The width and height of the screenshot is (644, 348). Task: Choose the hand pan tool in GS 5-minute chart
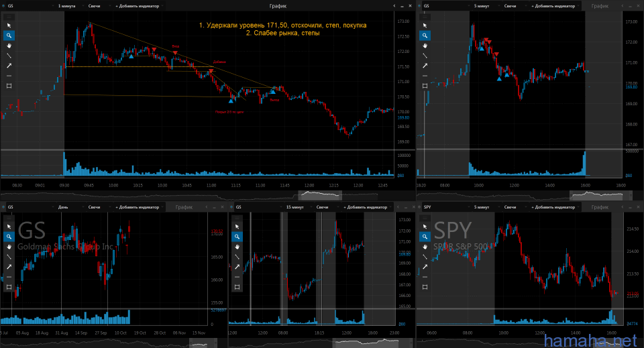click(x=425, y=46)
